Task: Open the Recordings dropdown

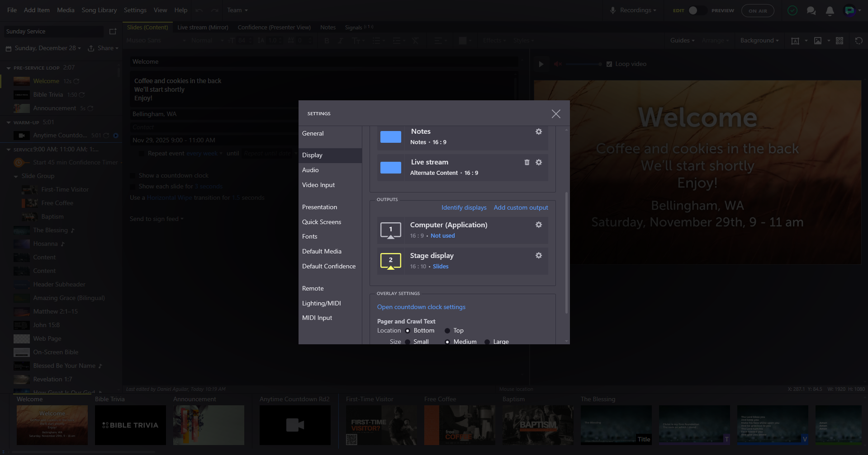Action: point(638,10)
